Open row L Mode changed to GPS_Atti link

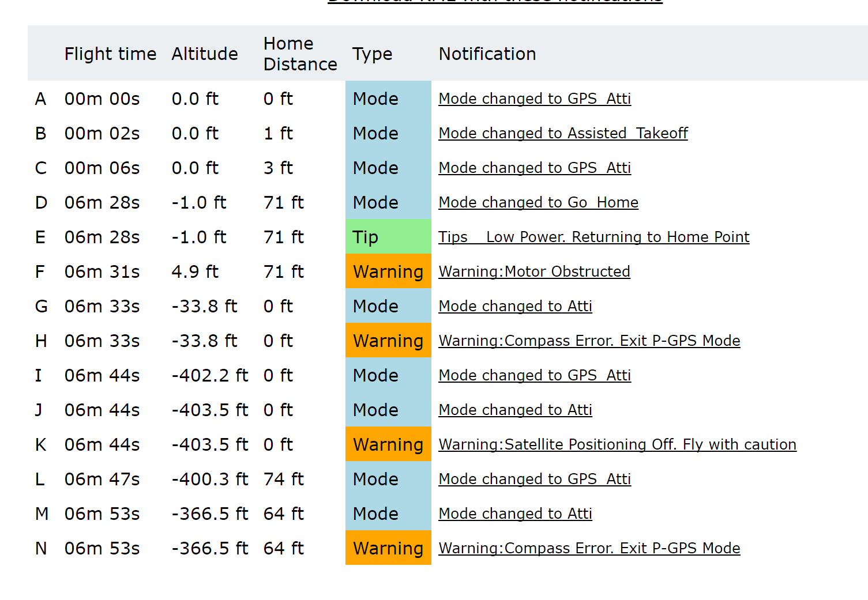[x=535, y=479]
